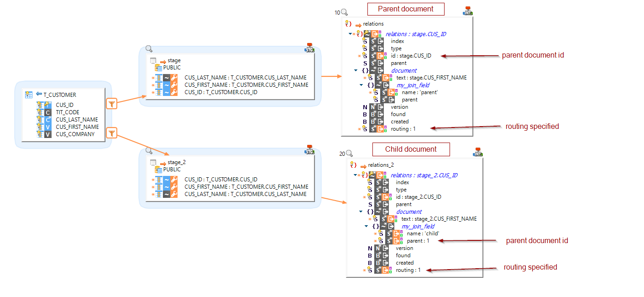644x297 pixels.
Task: Click the T_CUSTOMER table icon
Action: [x=29, y=95]
